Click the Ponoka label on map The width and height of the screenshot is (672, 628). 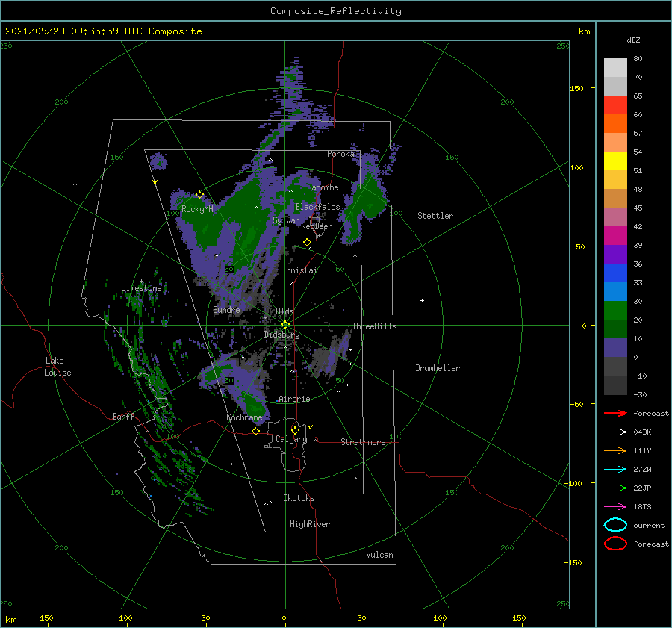340,154
